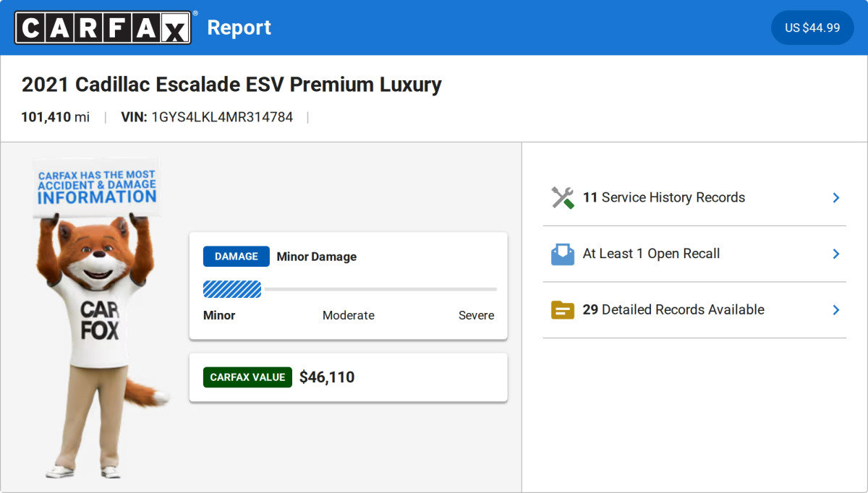Click the DAMAGE badge label
The width and height of the screenshot is (868, 493).
(236, 256)
